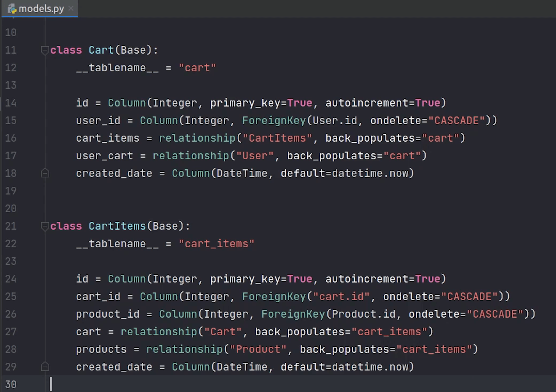Click the fold end marker on line 18
556x392 pixels.
point(45,174)
